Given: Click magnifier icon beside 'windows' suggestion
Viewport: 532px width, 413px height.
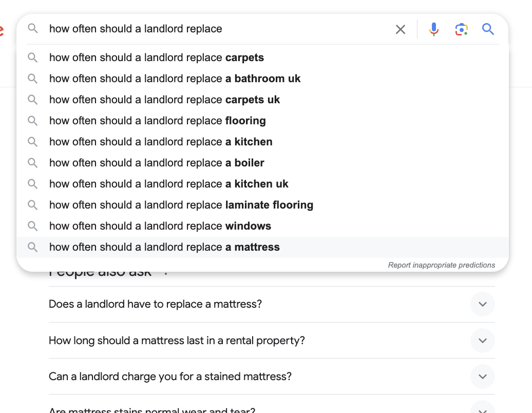Looking at the screenshot, I should pos(33,226).
